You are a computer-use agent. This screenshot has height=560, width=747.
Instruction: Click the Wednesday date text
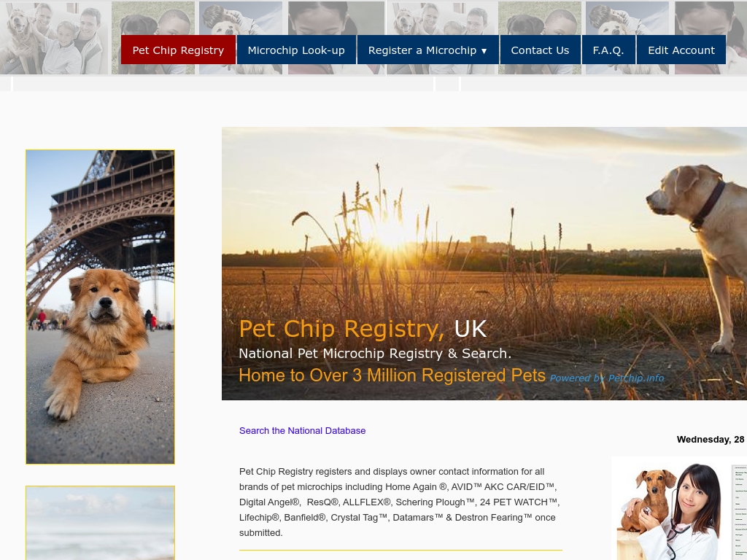(711, 440)
